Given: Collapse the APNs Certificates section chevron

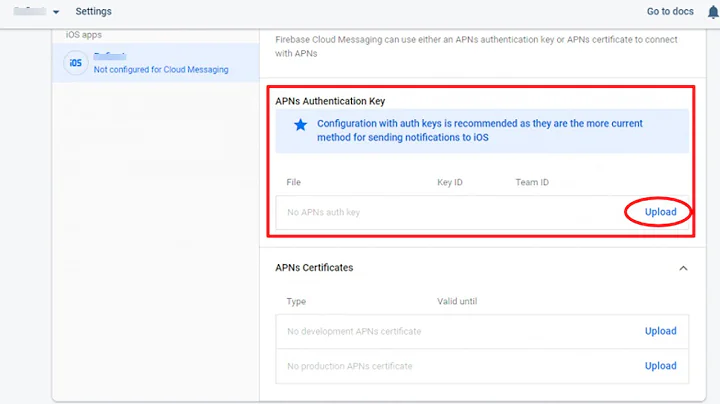Looking at the screenshot, I should [683, 268].
